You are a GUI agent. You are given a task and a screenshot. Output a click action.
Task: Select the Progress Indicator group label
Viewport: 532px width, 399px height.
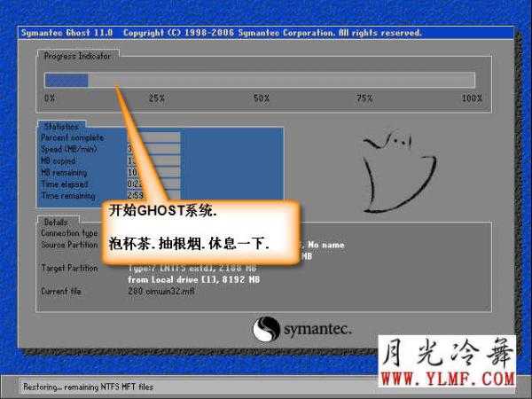pos(78,56)
